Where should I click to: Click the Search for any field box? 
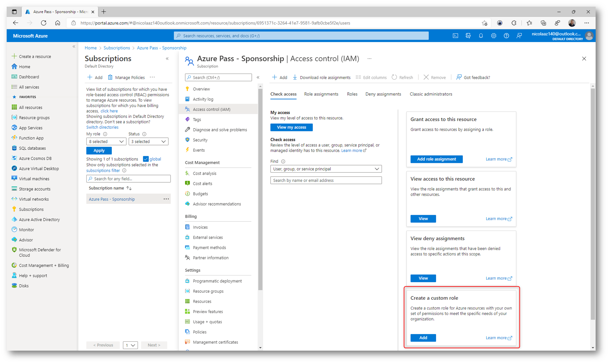click(128, 178)
